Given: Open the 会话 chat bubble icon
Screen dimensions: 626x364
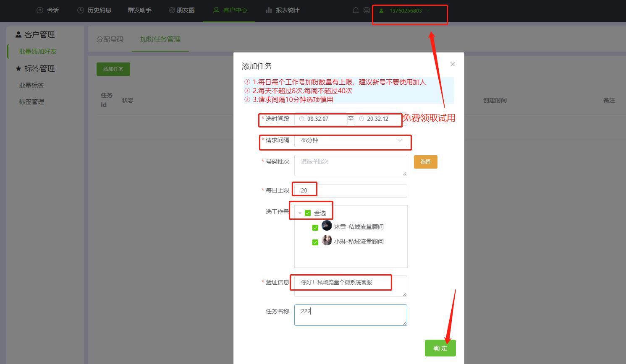Looking at the screenshot, I should click(x=40, y=10).
